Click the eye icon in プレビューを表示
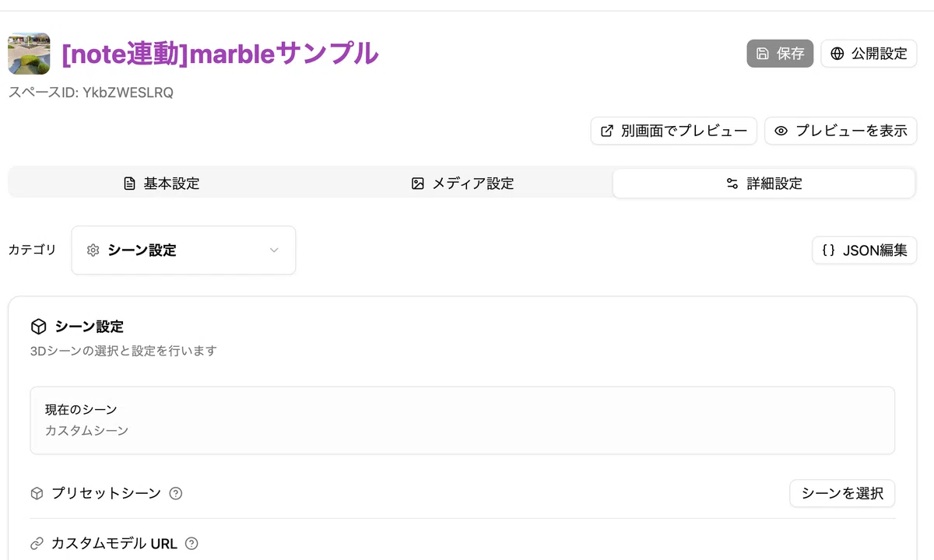Viewport: 934px width, 560px height. tap(781, 131)
